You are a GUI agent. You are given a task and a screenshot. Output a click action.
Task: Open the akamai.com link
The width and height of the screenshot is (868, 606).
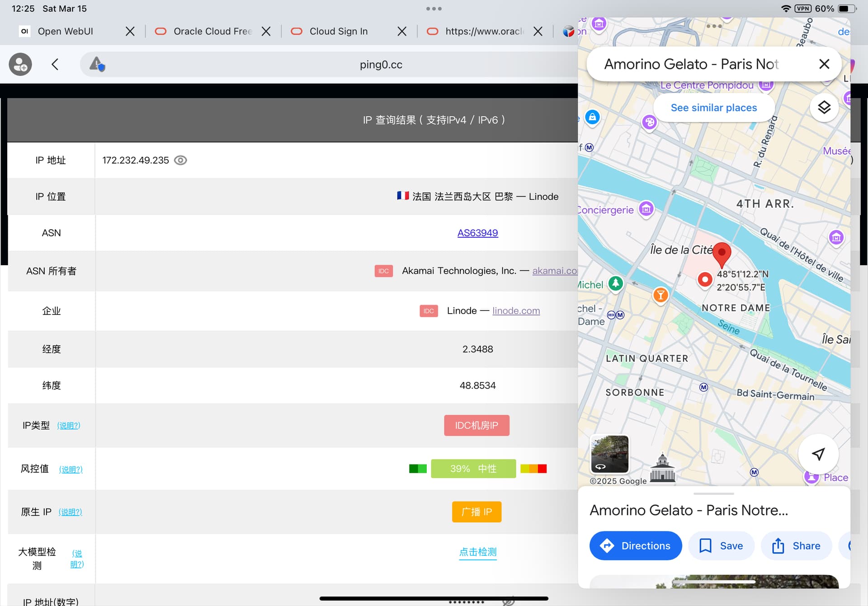[x=555, y=271]
